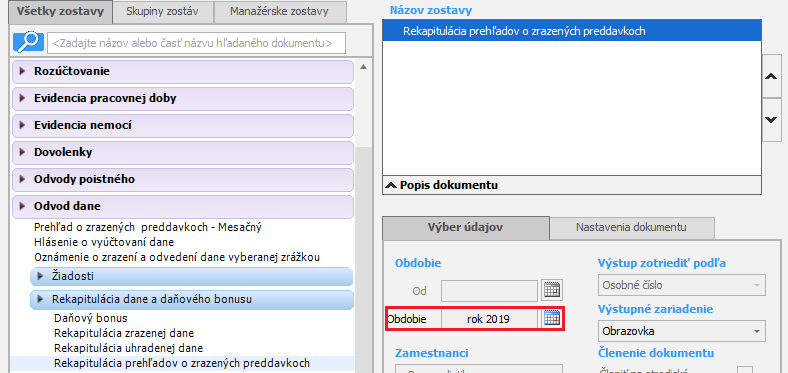Open calendar picker next to Od field
The width and height of the screenshot is (788, 373).
click(x=552, y=290)
